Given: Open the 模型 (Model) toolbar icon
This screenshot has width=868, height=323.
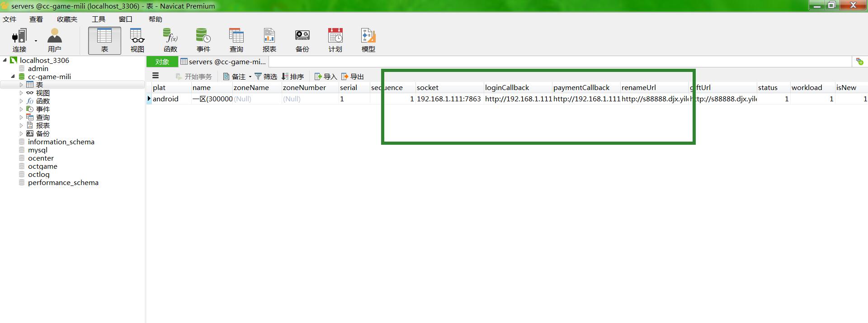Looking at the screenshot, I should click(368, 40).
